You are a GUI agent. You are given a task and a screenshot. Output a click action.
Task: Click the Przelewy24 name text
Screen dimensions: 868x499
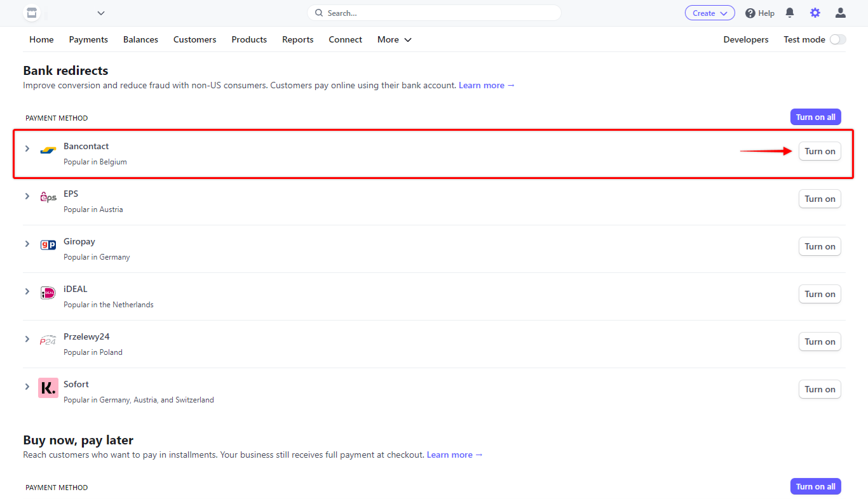tap(86, 336)
